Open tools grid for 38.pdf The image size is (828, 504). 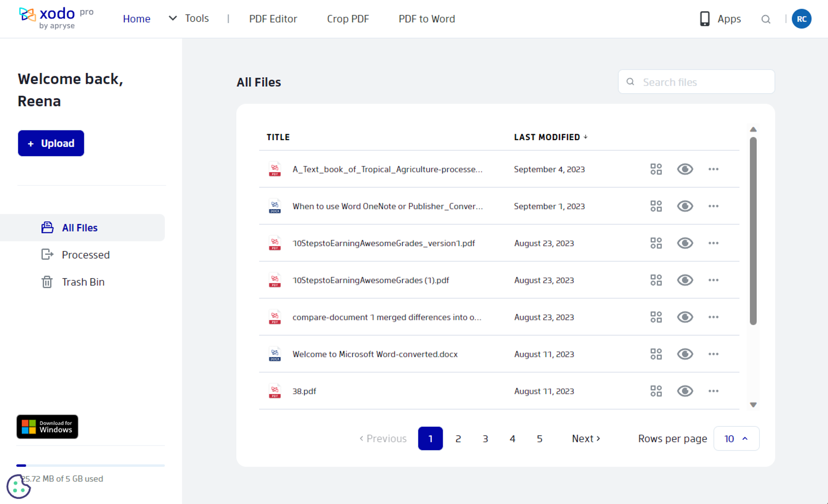tap(655, 391)
